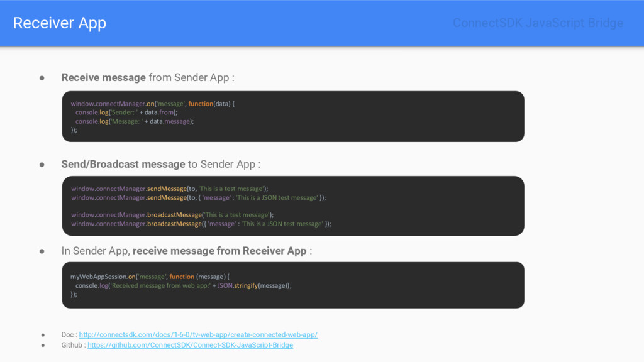This screenshot has width=644, height=362.
Task: Click the 'Receive message from Sender App' heading
Action: pyautogui.click(x=148, y=77)
